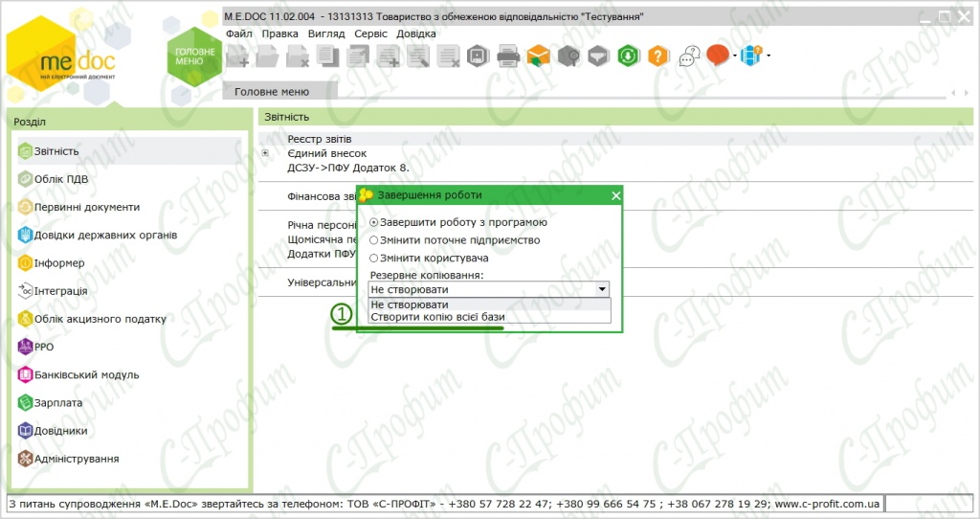Viewport: 980px width, 519px height.
Task: Click the delete document toolbar icon with x
Action: tap(298, 56)
